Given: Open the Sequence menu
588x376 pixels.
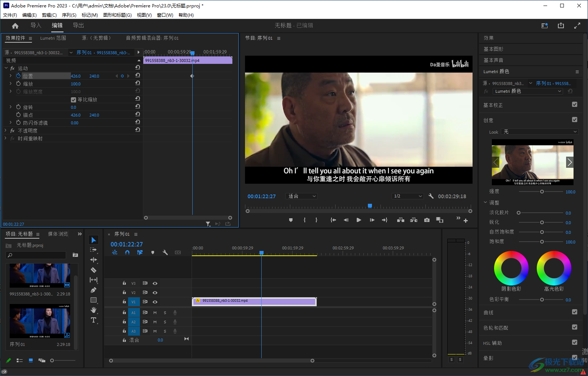Looking at the screenshot, I should 69,15.
